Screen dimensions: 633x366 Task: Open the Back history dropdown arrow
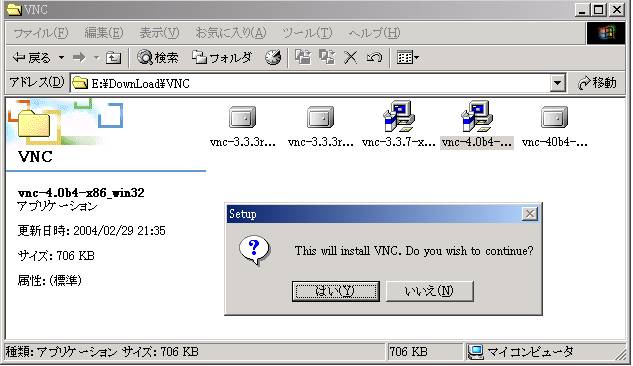[61, 58]
